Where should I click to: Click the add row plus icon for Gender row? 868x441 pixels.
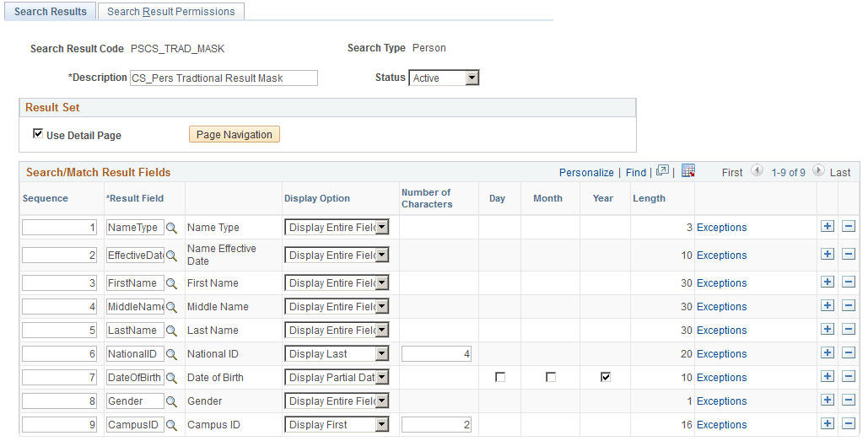click(x=828, y=401)
